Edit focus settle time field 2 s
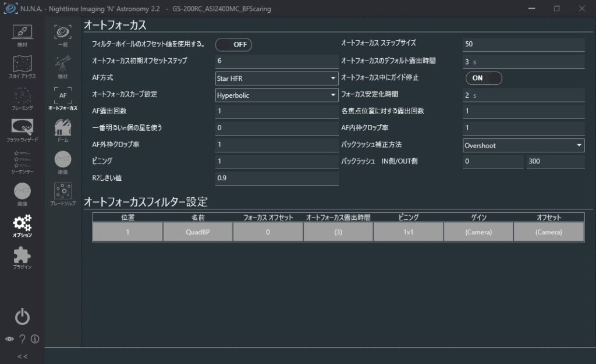This screenshot has height=364, width=596. click(x=523, y=95)
